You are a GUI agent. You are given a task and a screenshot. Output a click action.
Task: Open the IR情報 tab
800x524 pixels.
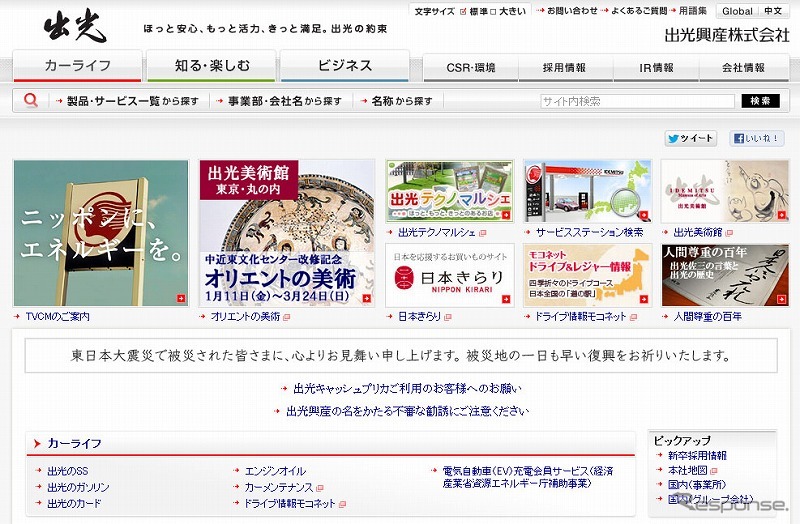(657, 68)
